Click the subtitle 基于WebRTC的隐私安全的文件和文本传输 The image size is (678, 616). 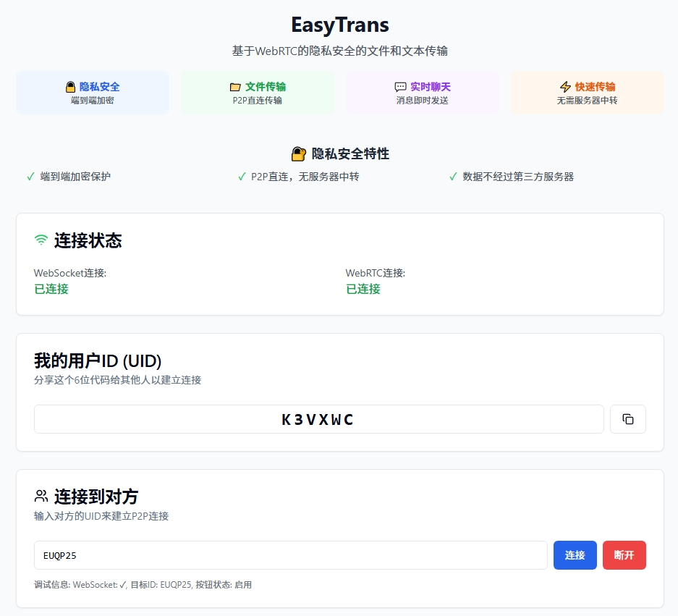point(340,51)
